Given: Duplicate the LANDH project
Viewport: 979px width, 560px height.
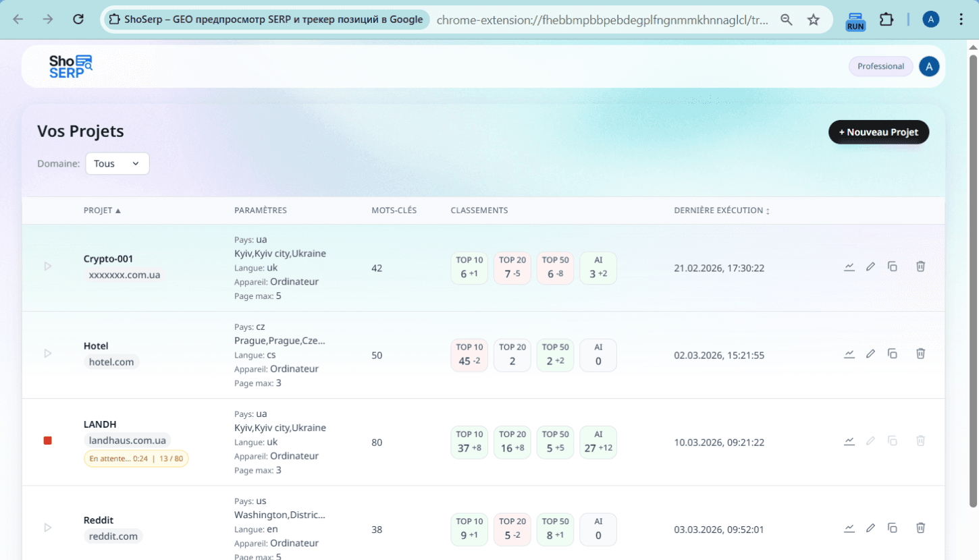Looking at the screenshot, I should pos(893,441).
